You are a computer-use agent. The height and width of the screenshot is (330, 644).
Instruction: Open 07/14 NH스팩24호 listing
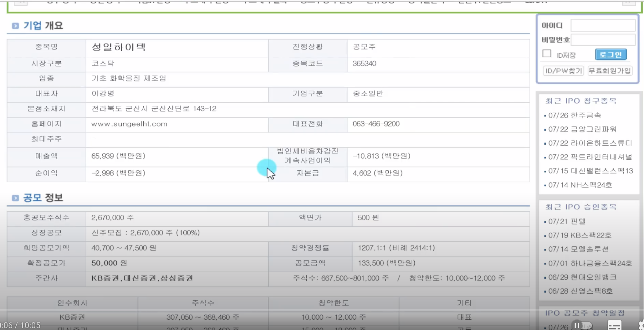[580, 185]
